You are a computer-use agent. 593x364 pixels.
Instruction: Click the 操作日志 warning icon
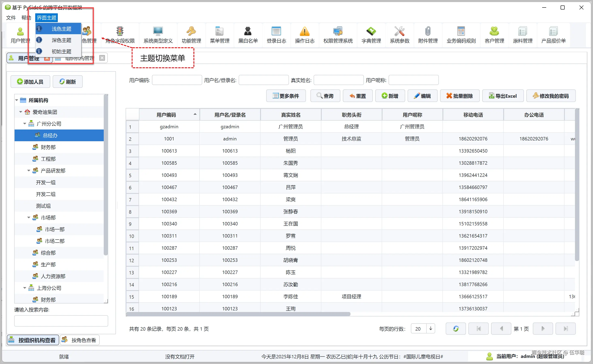click(305, 31)
